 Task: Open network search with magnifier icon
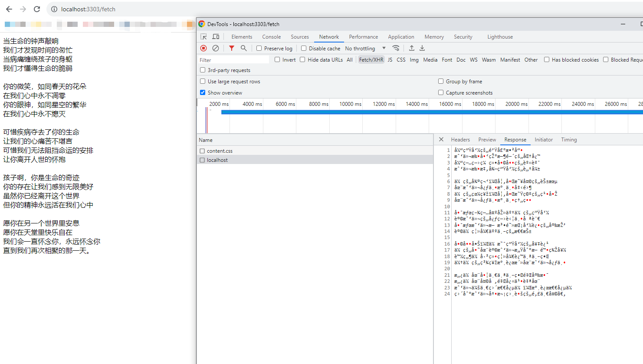(x=244, y=48)
